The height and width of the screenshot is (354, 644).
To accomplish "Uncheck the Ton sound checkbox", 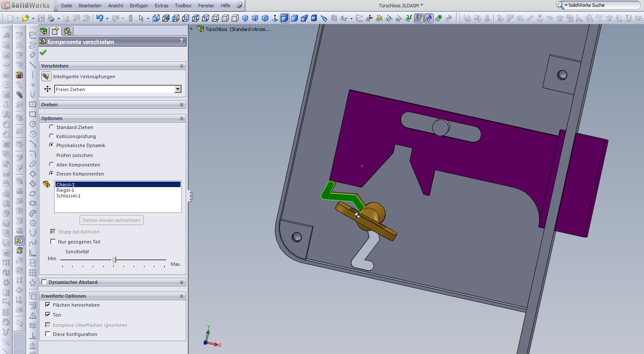I will coord(48,314).
